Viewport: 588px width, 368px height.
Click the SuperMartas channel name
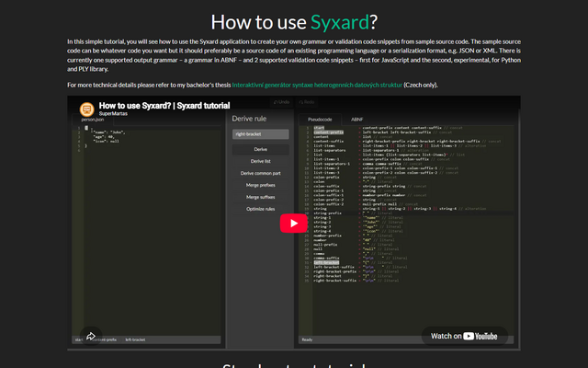pyautogui.click(x=113, y=113)
